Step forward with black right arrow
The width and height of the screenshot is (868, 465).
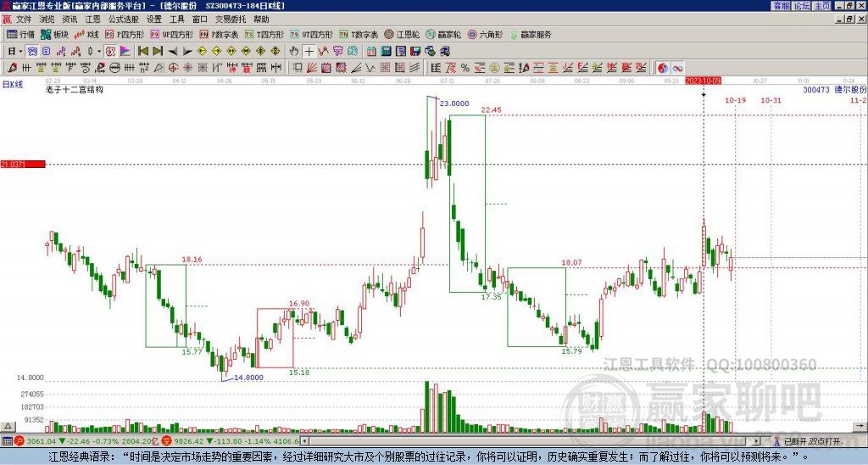click(x=187, y=52)
